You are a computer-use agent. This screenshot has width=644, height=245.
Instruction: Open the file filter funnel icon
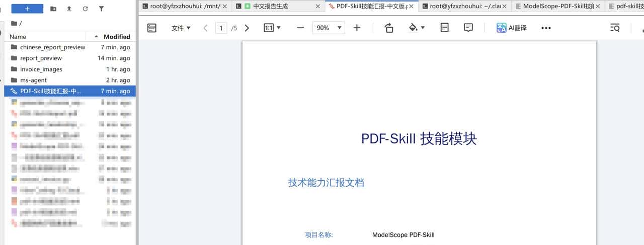pos(102,9)
